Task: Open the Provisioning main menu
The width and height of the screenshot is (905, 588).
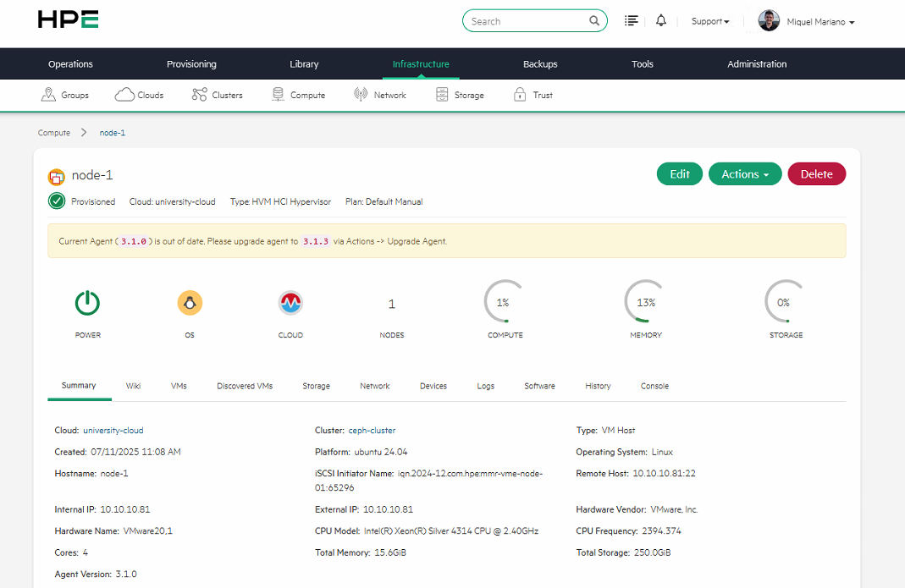Action: click(x=191, y=64)
